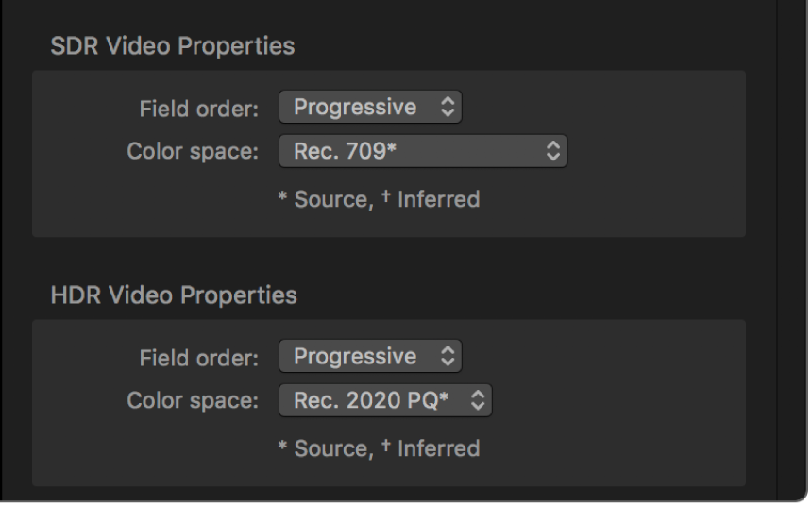Click the up-down chevron on SDR Field order
Screen dimensions: 812x506
tap(448, 108)
